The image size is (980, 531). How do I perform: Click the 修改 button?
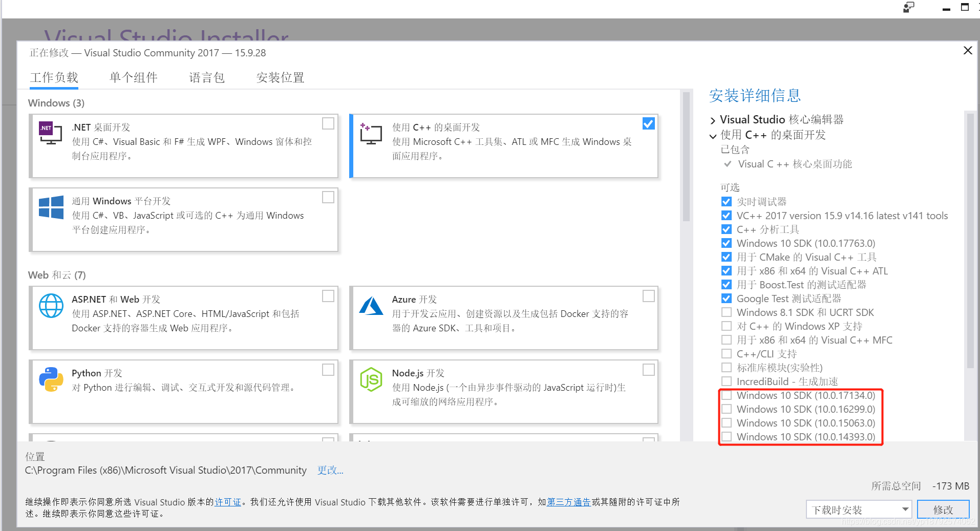943,509
